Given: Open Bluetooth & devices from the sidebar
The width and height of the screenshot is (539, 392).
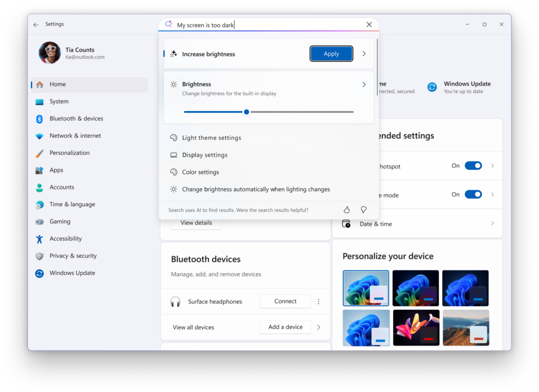Looking at the screenshot, I should coord(39,118).
